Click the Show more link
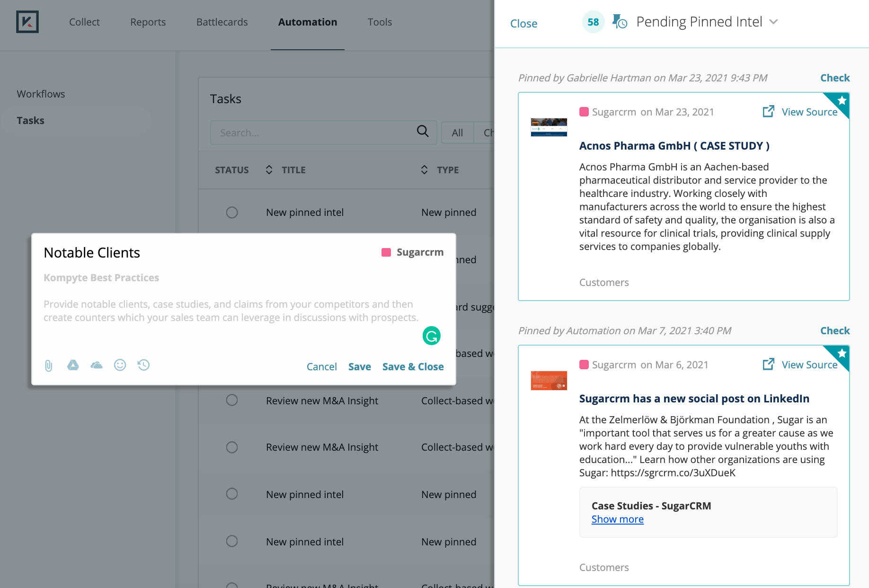The width and height of the screenshot is (869, 588). [x=618, y=519]
